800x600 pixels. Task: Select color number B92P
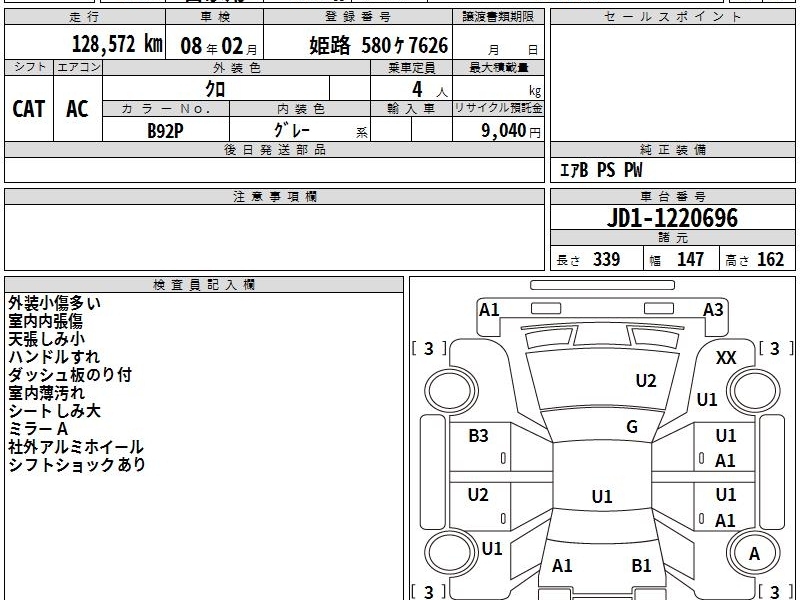[165, 131]
